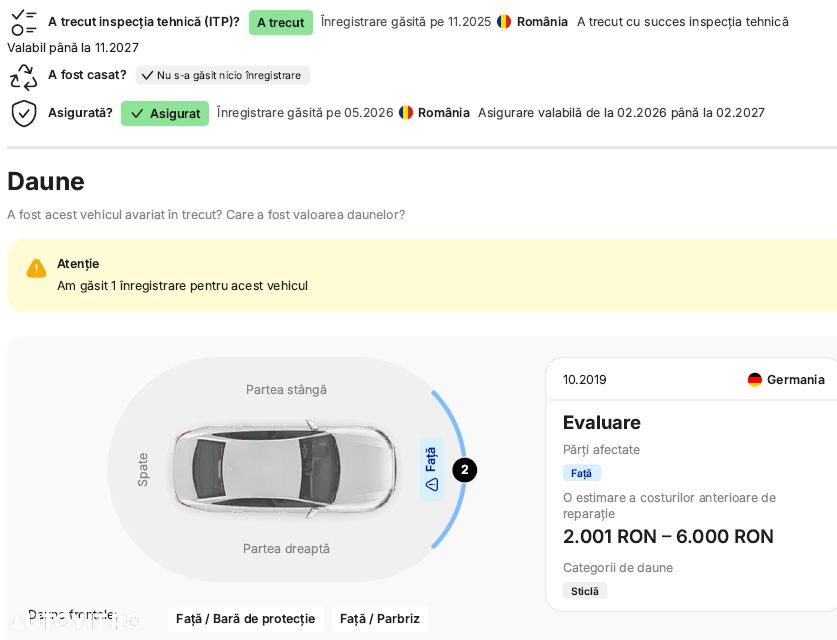Click the 'Asigurat' green badge
Image resolution: width=837 pixels, height=640 pixels.
click(x=165, y=113)
